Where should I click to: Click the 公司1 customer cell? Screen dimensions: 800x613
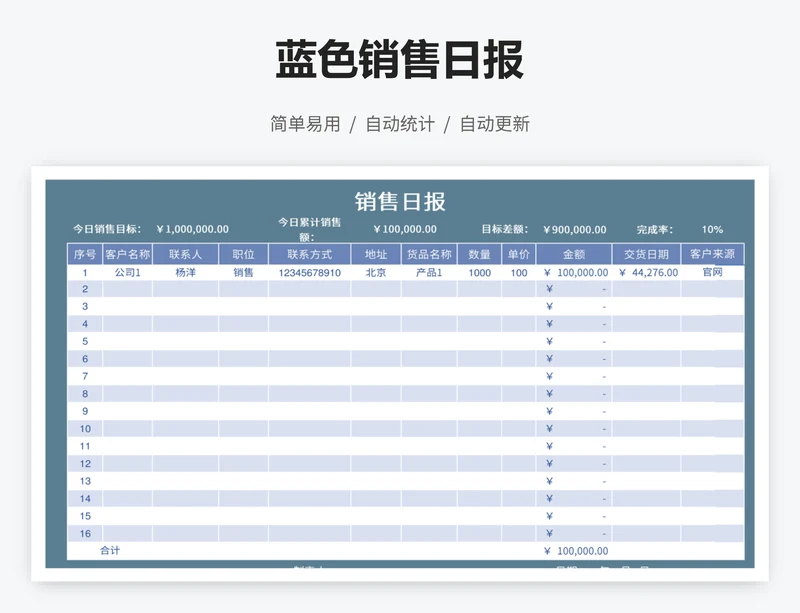coord(128,273)
